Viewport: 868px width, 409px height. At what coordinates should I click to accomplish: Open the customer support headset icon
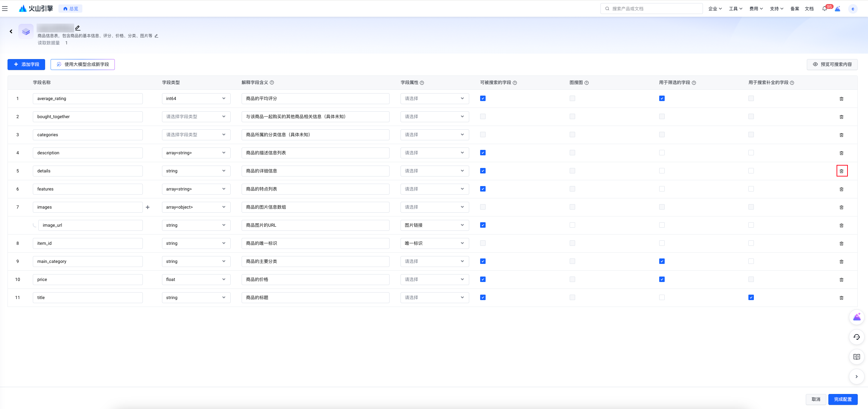coord(857,337)
